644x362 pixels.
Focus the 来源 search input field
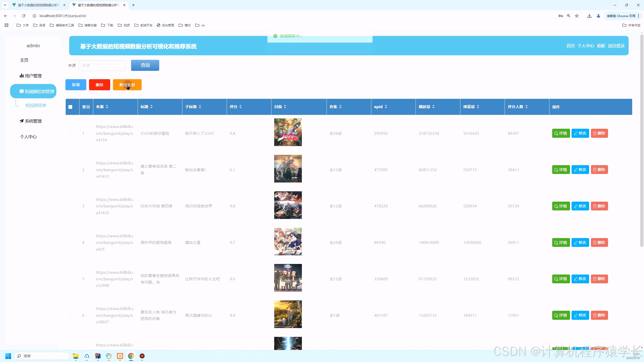102,66
